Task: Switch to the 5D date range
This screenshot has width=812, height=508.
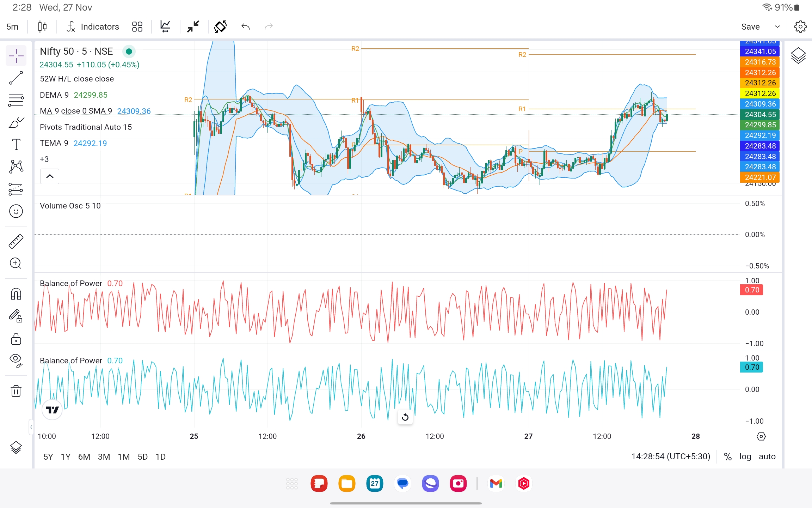Action: tap(142, 456)
